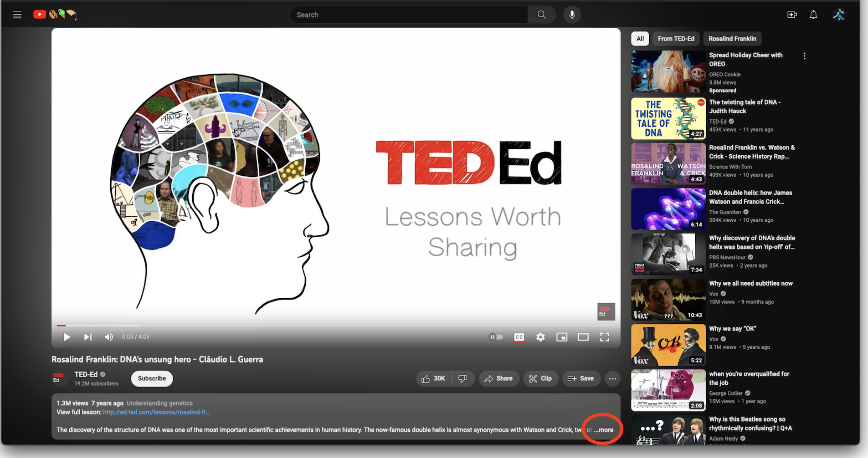Mute the video volume

pos(108,337)
